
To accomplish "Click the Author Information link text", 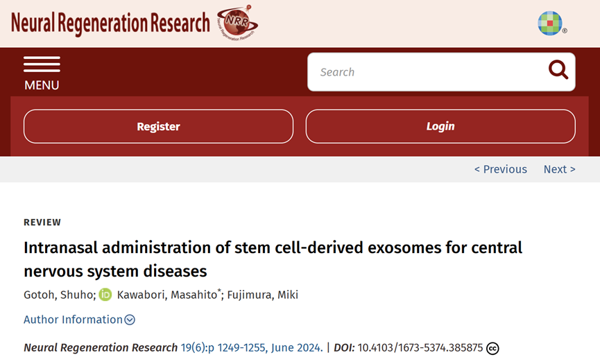I will 73,320.
